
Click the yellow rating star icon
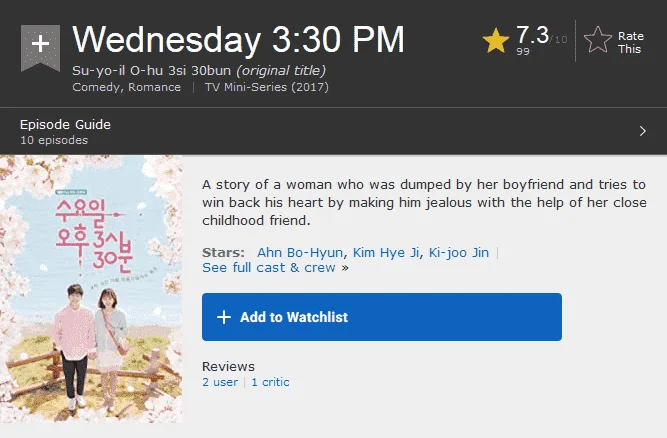coord(496,41)
